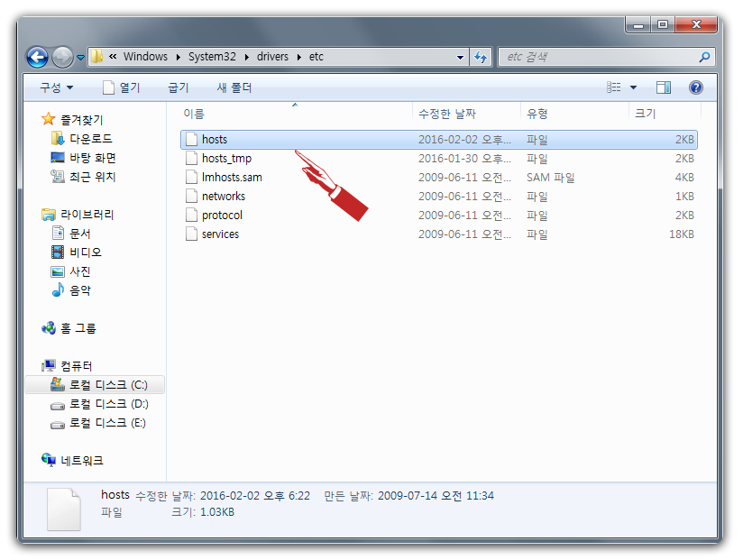Select the hosts_tmp file icon
743x560 pixels.
191,158
